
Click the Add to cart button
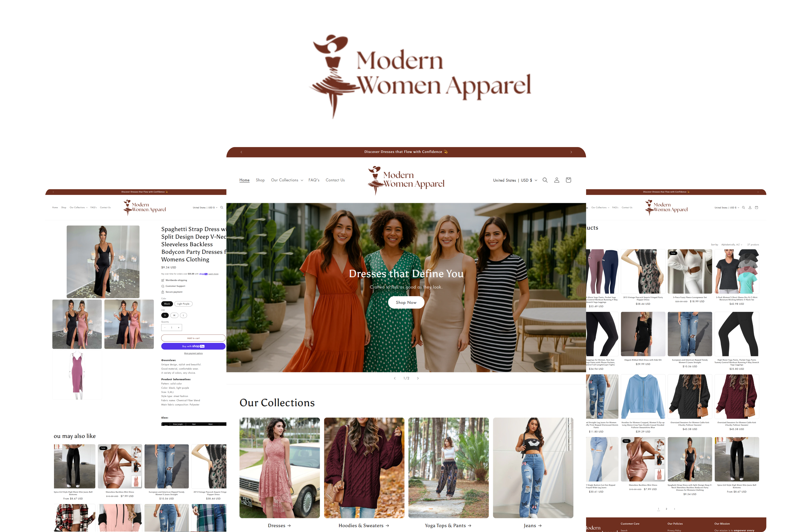point(193,338)
